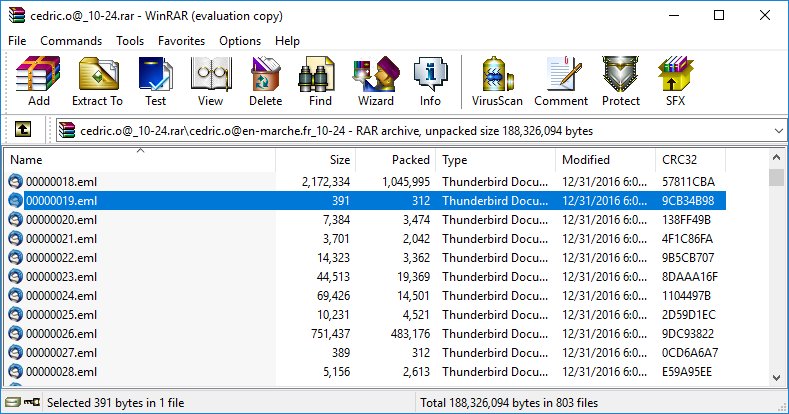Go up one folder level
Viewport: 789px width, 414px height.
[x=23, y=130]
